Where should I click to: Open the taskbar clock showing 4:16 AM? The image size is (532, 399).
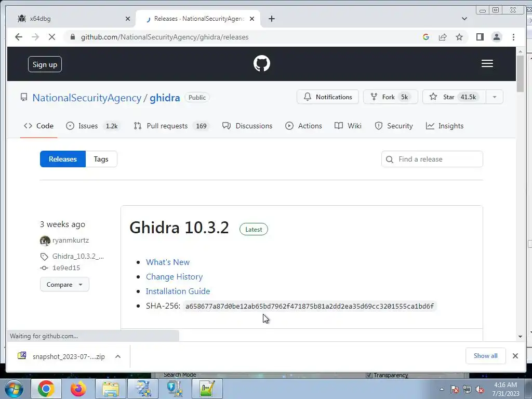(506, 389)
